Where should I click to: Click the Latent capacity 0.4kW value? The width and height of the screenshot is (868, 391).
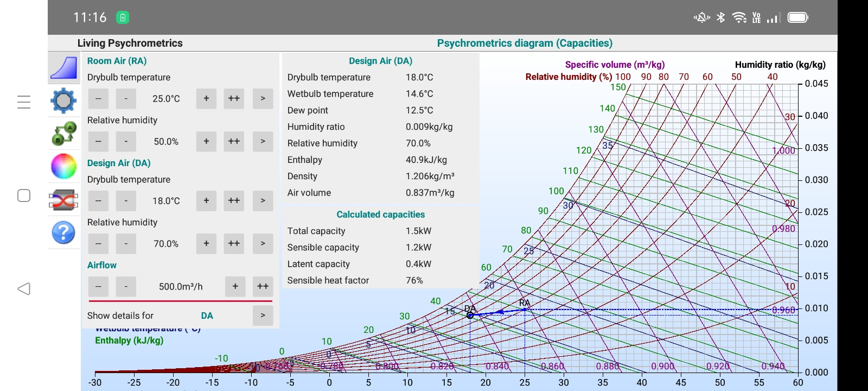pos(419,264)
